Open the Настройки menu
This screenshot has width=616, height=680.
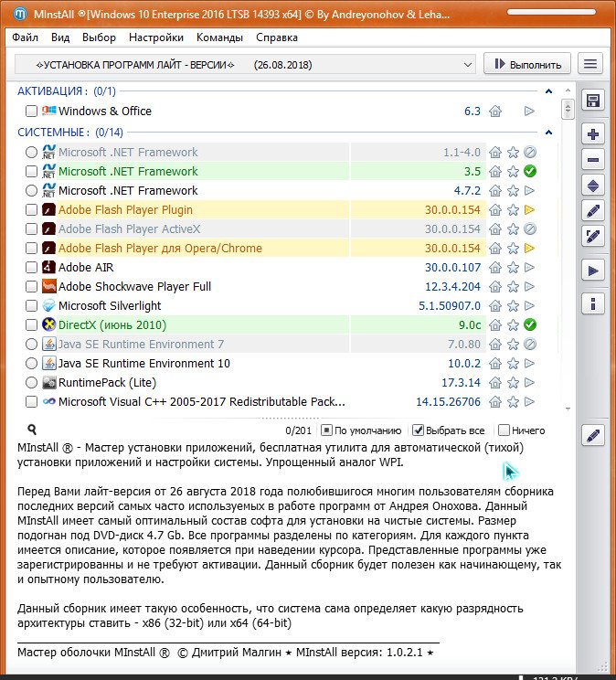click(x=156, y=37)
